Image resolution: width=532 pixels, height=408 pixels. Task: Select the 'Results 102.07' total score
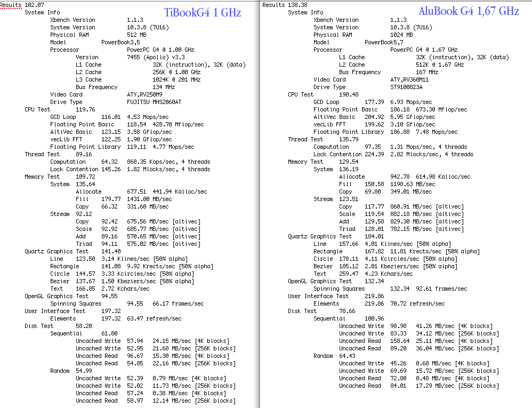pos(22,5)
